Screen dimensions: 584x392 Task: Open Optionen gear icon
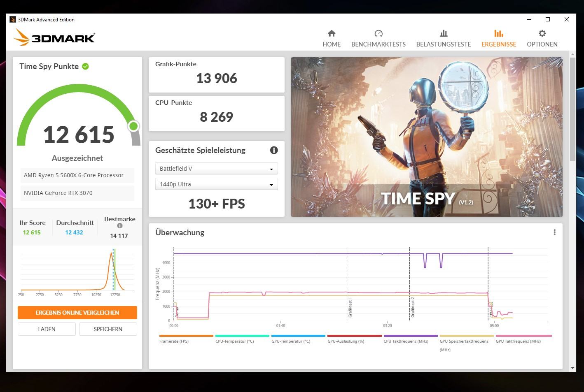(542, 33)
